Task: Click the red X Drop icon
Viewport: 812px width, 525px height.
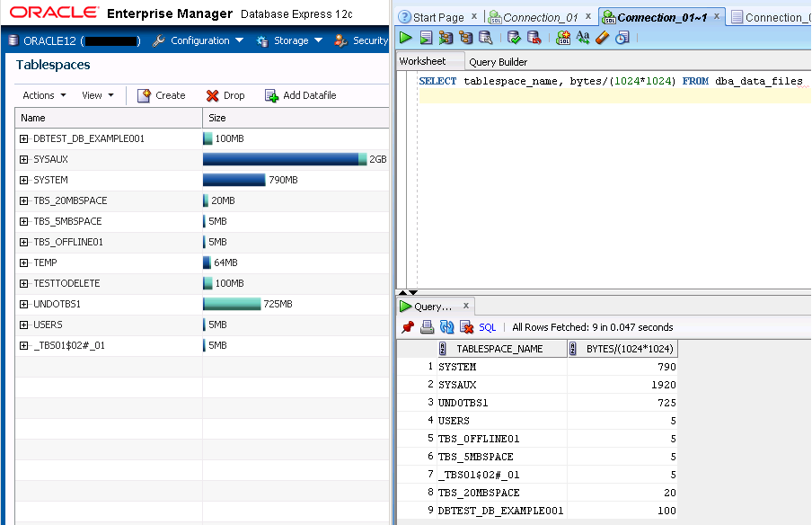Action: click(212, 95)
